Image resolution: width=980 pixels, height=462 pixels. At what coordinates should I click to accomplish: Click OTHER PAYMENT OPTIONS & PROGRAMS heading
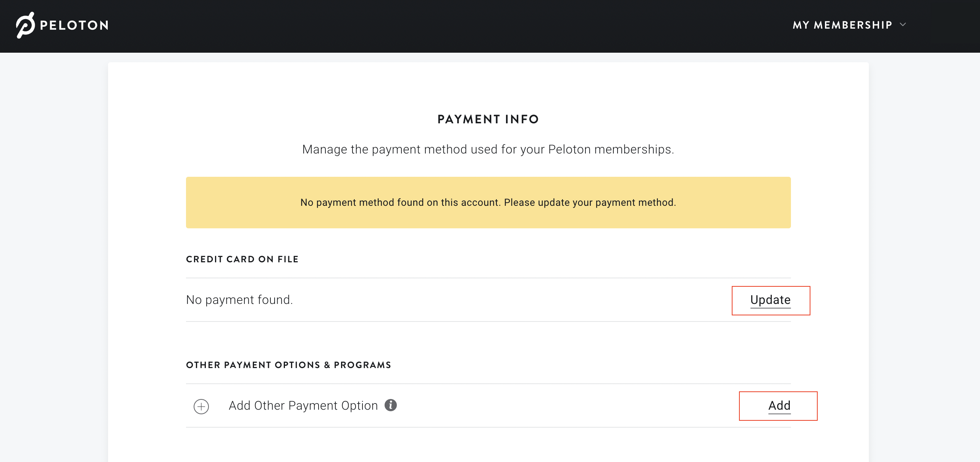[x=288, y=365]
